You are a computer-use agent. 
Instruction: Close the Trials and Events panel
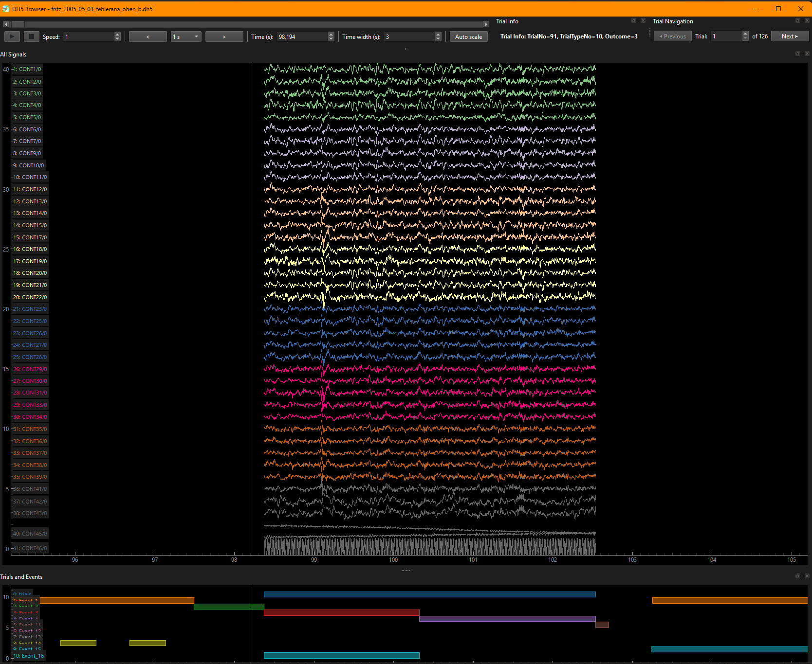[x=807, y=576]
